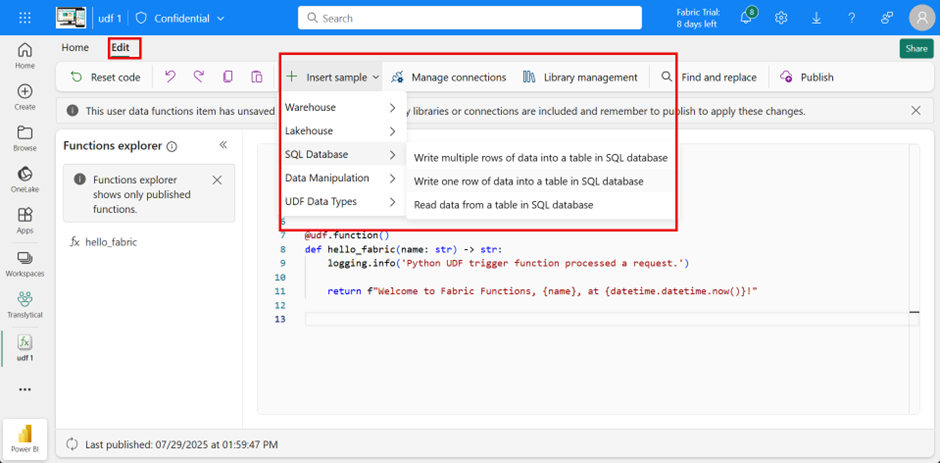The width and height of the screenshot is (940, 463).
Task: Open Workspaces in the left navigation
Action: [x=25, y=262]
